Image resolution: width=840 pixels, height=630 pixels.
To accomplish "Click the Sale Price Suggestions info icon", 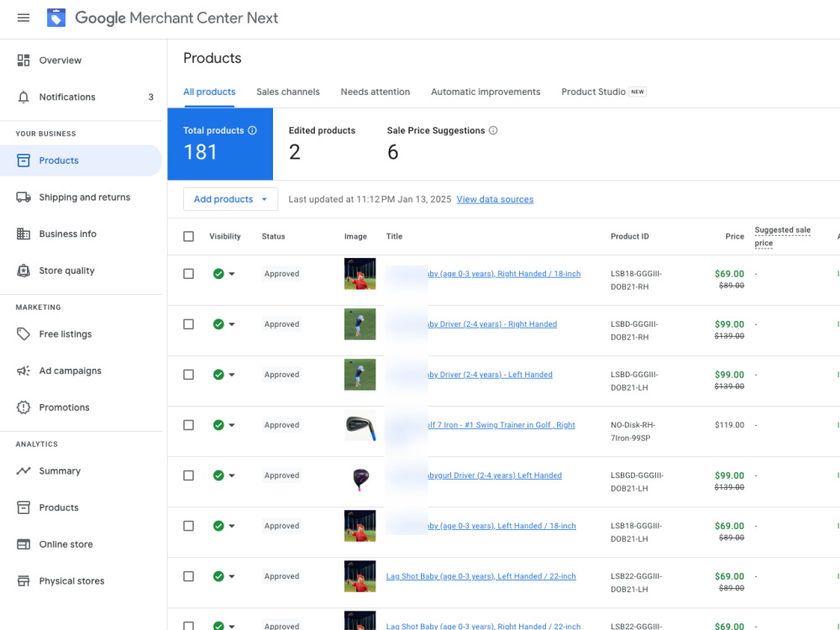I will [493, 130].
